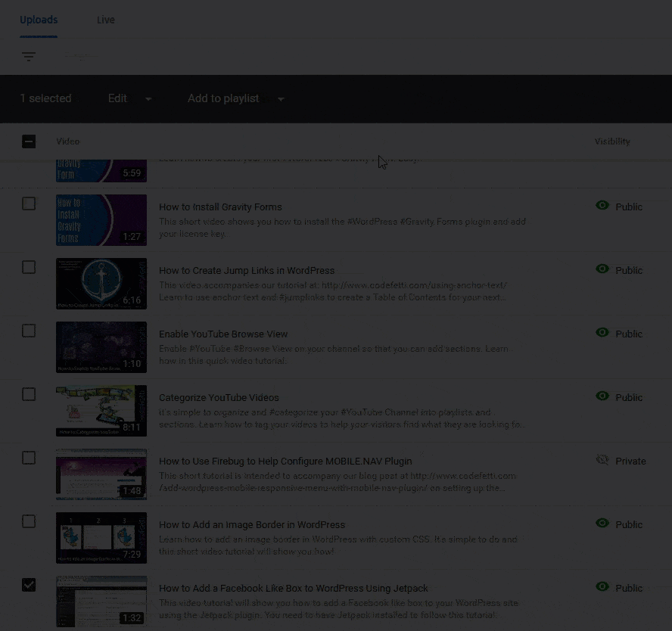
Task: Click the description 'It's simple to organize and #categorize'
Action: tap(342, 418)
